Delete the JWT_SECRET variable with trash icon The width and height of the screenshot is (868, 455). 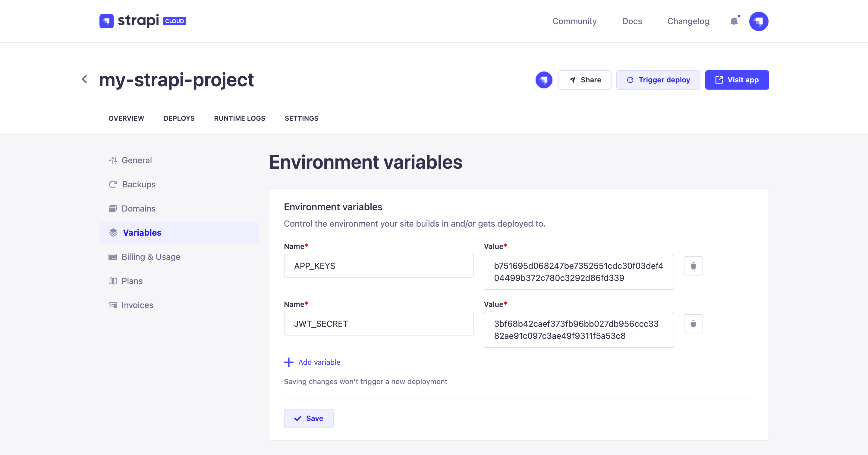(x=693, y=323)
